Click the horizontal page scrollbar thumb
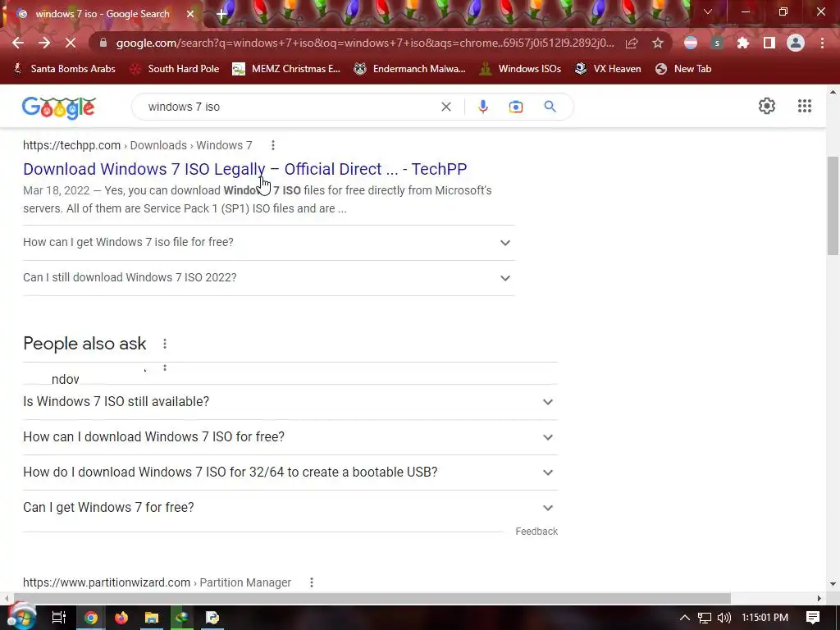The height and width of the screenshot is (630, 840). tap(372, 598)
